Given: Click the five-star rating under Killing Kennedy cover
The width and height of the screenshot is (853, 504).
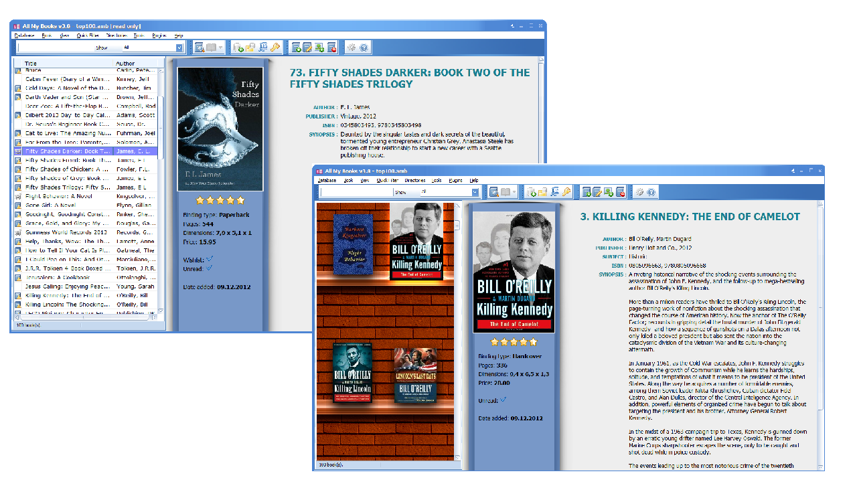Looking at the screenshot, I should point(514,342).
